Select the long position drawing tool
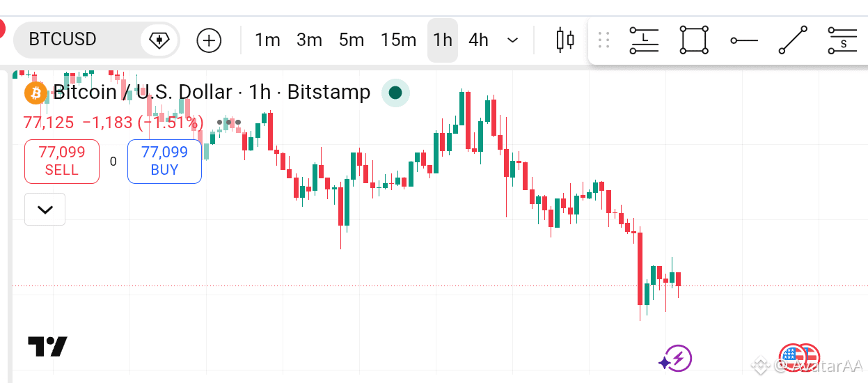 point(645,40)
